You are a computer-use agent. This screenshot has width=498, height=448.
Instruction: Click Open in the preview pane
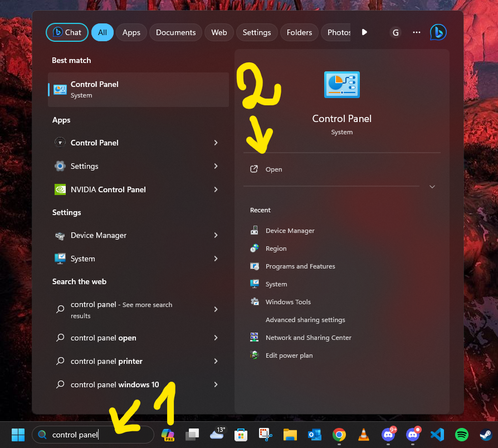point(341,169)
